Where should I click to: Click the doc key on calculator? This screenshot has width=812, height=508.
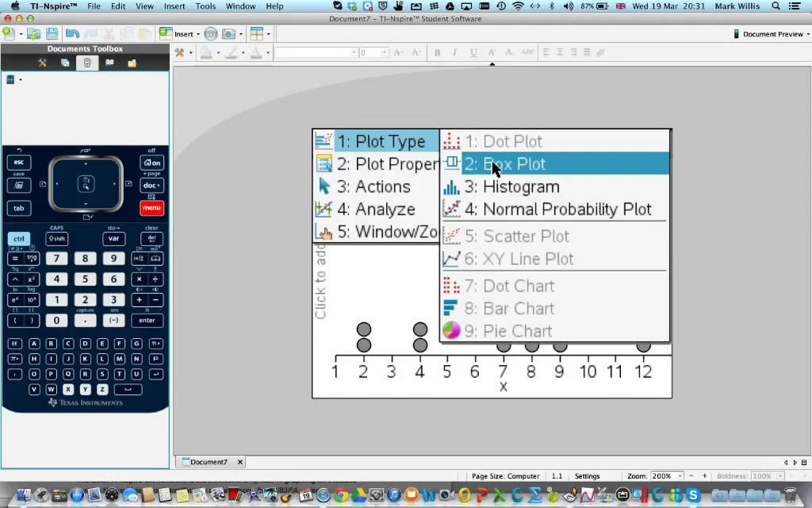[x=151, y=185]
